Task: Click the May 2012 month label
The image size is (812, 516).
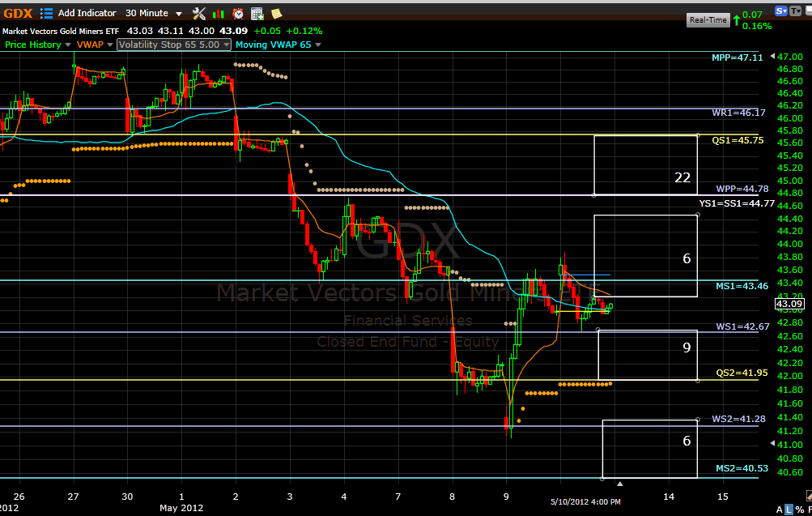Action: [x=181, y=508]
